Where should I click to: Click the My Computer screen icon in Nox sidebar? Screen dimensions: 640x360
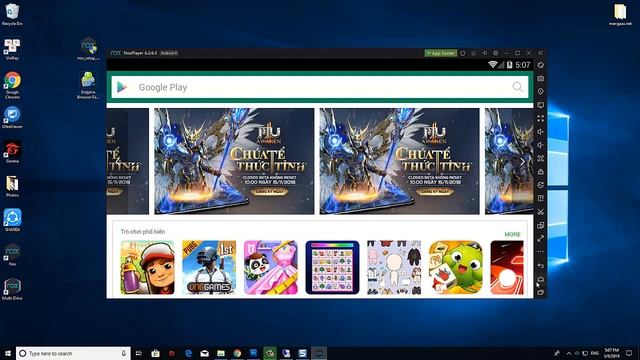click(540, 105)
